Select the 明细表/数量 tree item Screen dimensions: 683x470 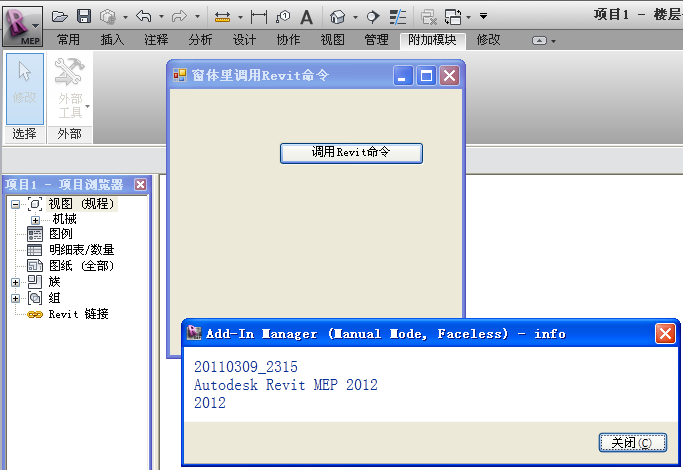[x=81, y=250]
